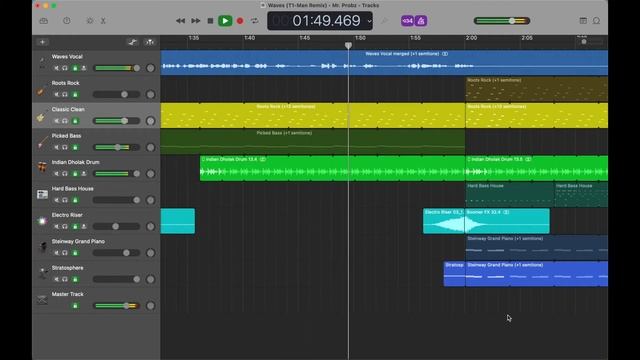Select Roots Rock track icon
The height and width of the screenshot is (360, 640).
tap(42, 91)
